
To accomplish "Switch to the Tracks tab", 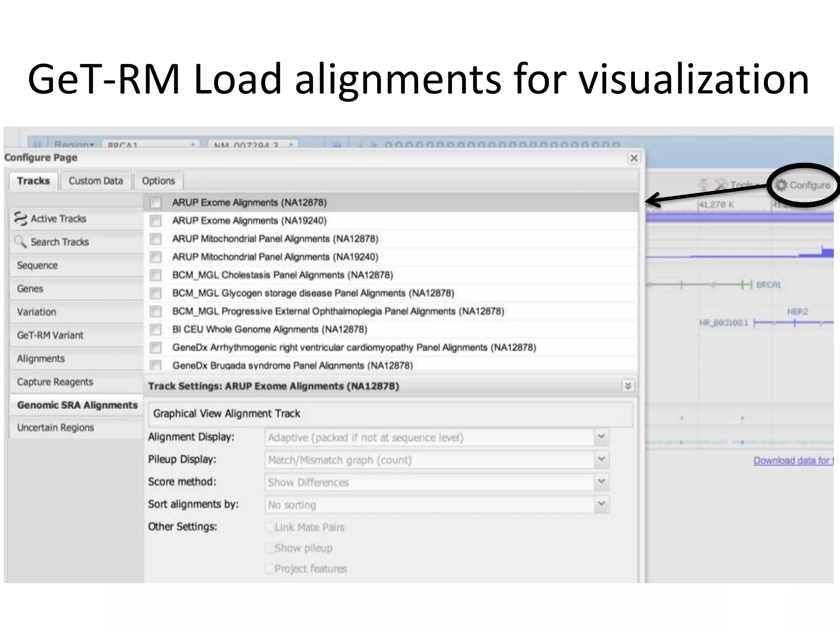I will (34, 181).
